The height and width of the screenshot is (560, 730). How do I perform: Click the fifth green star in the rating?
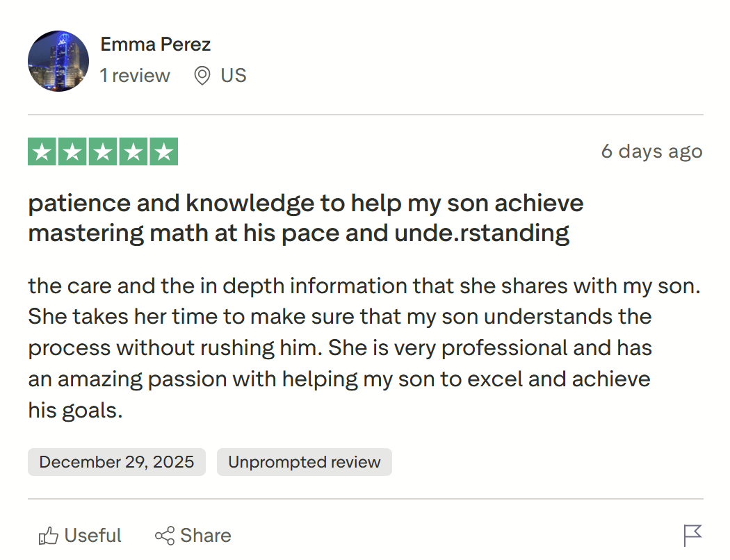point(162,151)
